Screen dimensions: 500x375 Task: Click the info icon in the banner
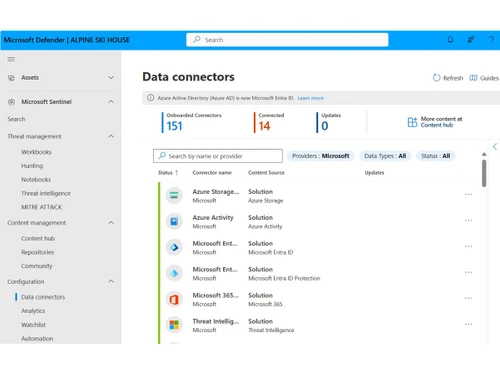[151, 98]
